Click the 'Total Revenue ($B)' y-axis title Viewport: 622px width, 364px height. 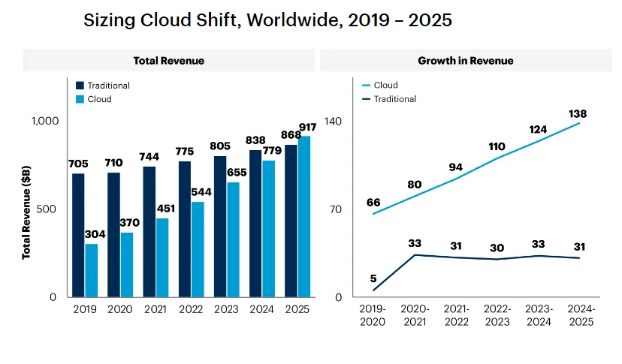pos(26,212)
